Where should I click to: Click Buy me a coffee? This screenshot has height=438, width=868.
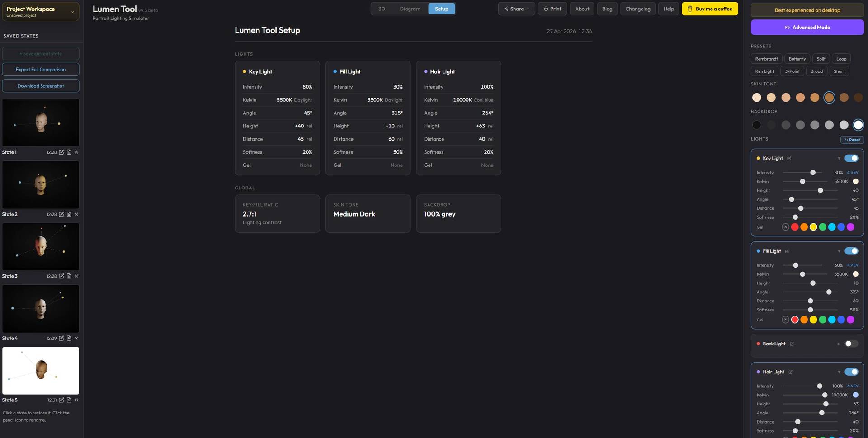point(710,9)
